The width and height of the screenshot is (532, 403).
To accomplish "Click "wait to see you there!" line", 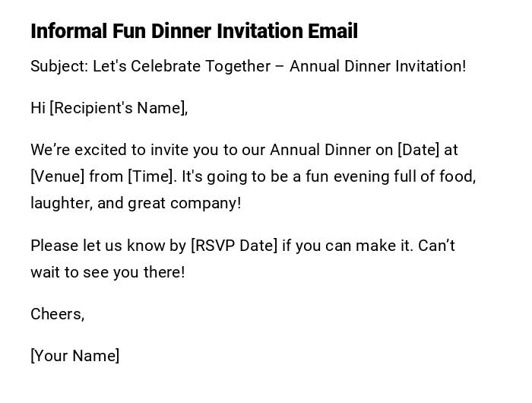I will click(107, 272).
